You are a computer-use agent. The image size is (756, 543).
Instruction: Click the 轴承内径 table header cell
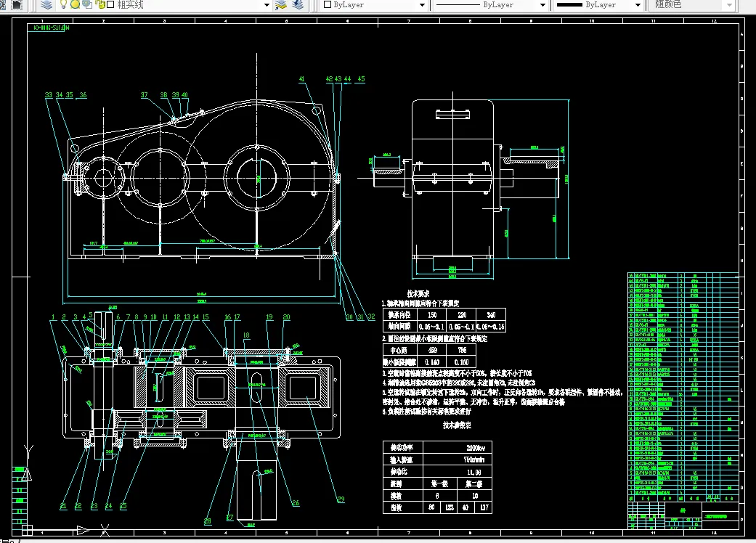[x=399, y=314]
